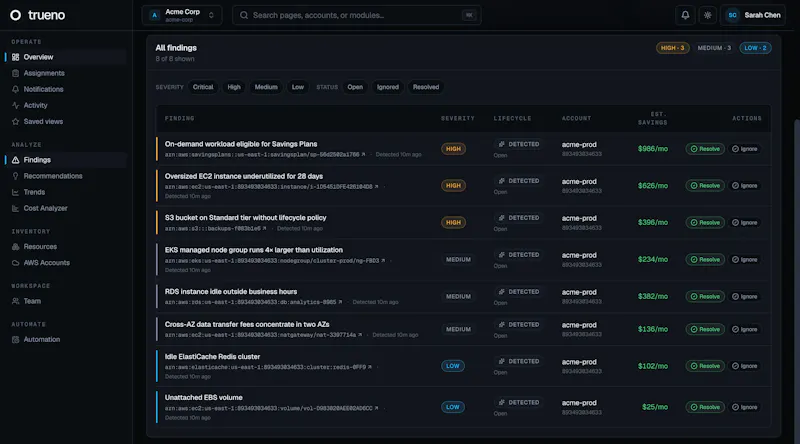Resolve the Savings Plans finding
The image size is (800, 444).
pos(705,149)
